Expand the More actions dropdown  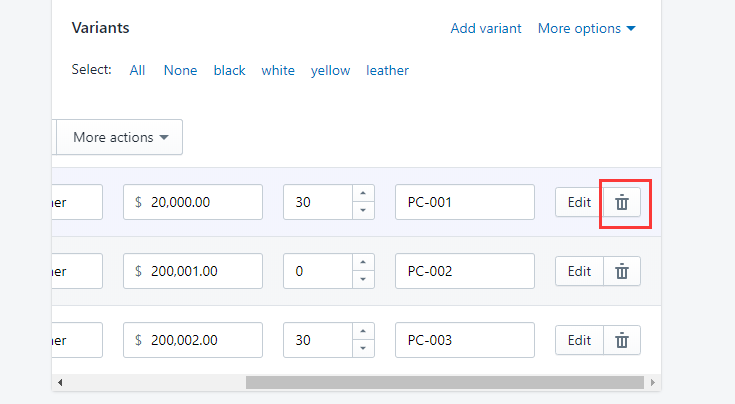120,137
